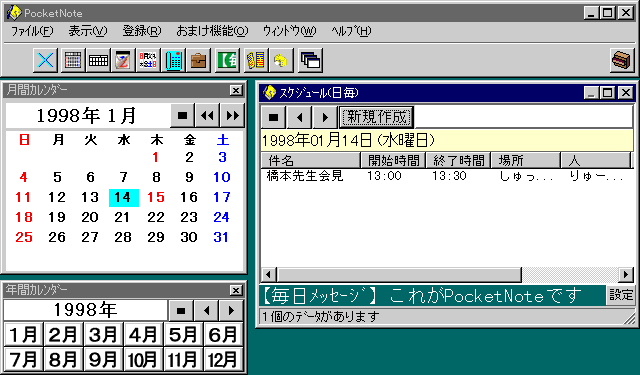640x375 pixels.
Task: Click the schedule list's right scroll arrow
Action: pos(625,275)
